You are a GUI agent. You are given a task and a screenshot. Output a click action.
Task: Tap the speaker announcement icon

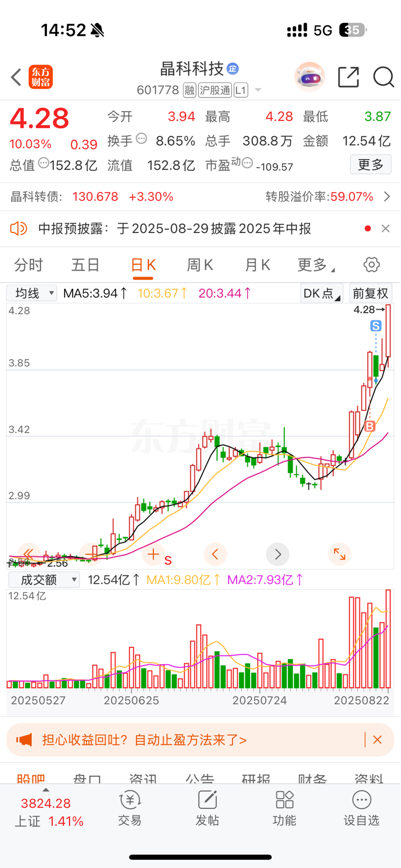tap(18, 228)
